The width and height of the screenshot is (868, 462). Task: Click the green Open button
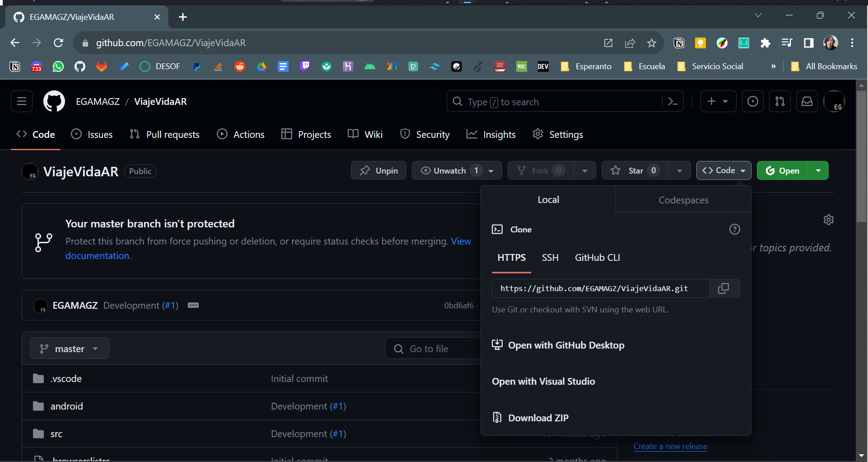coord(783,170)
